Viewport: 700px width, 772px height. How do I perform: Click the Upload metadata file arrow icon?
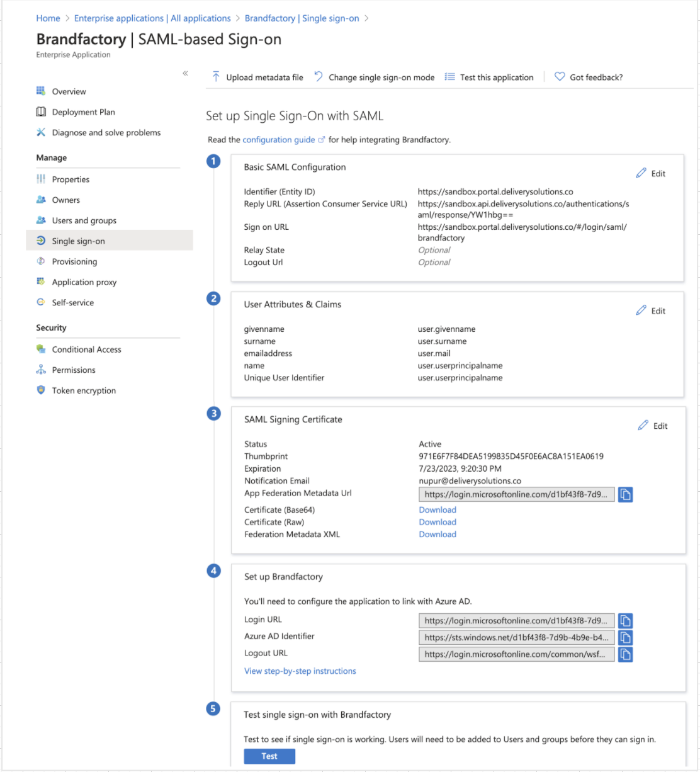coord(216,77)
